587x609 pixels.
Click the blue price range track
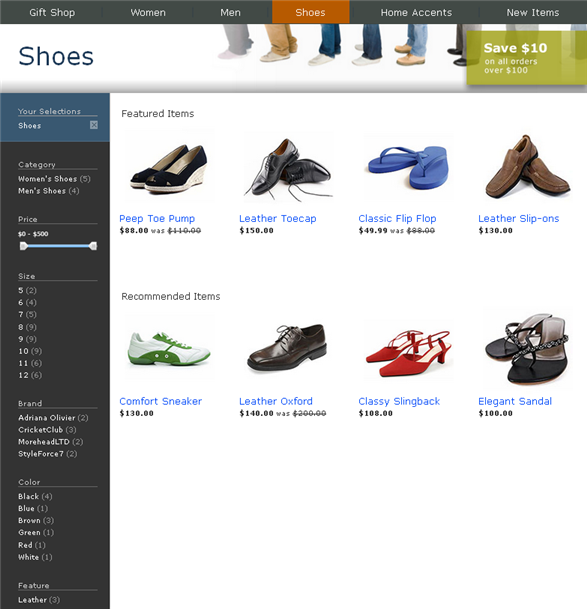[58, 246]
